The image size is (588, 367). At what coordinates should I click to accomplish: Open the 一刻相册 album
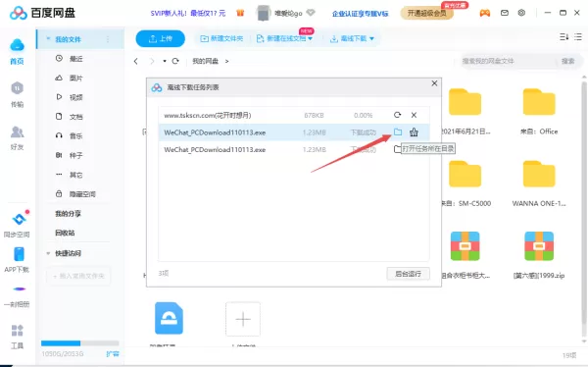click(17, 296)
